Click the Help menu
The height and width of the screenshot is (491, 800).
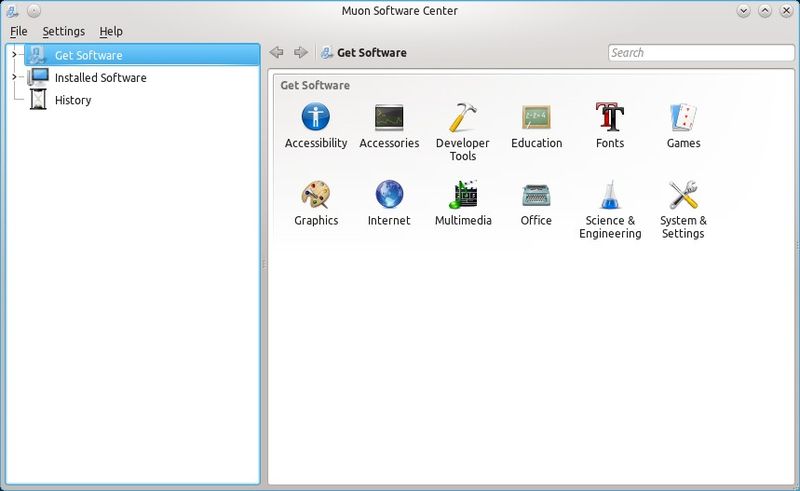(111, 31)
